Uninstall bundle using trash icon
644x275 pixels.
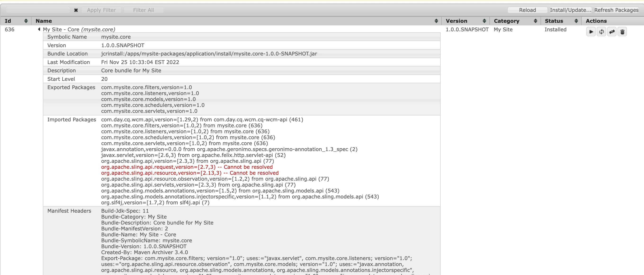tap(622, 32)
